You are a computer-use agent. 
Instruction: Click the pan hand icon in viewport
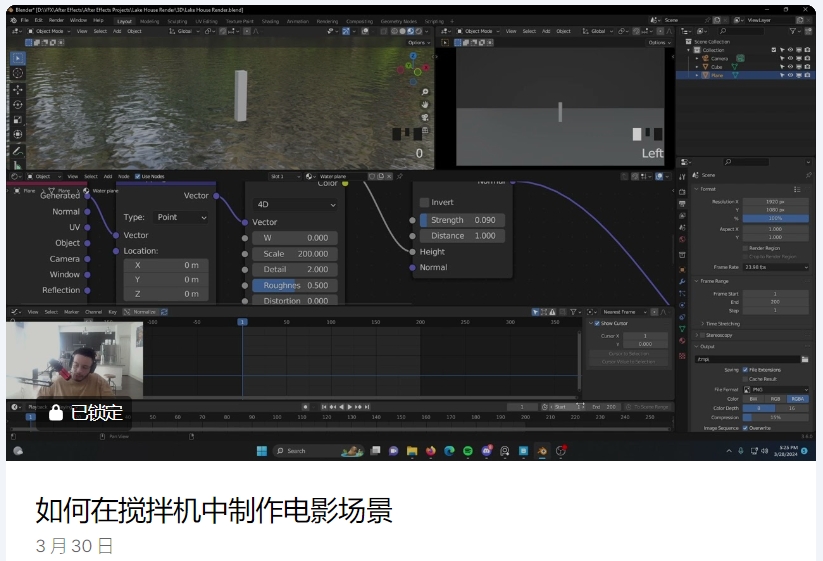(425, 104)
